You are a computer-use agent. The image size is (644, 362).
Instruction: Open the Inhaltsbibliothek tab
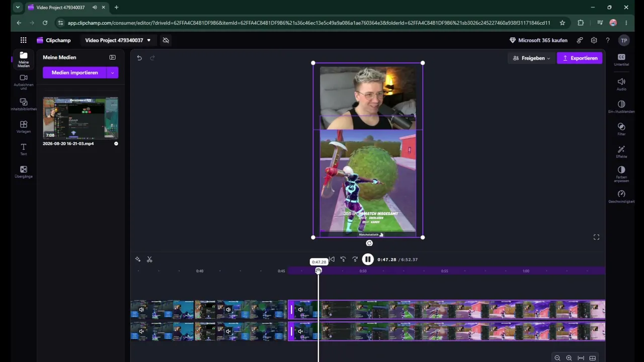[24, 105]
